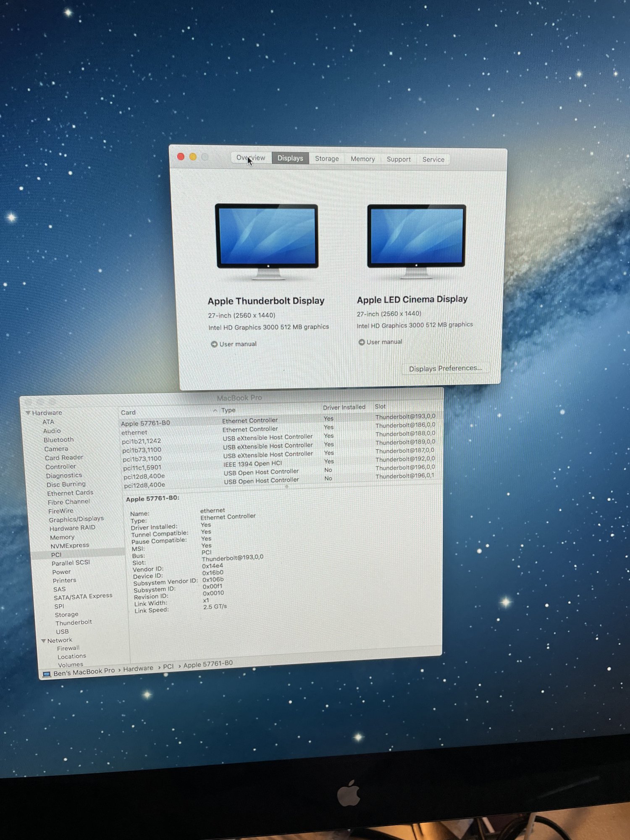
Task: Open the Service tab
Action: coord(433,160)
